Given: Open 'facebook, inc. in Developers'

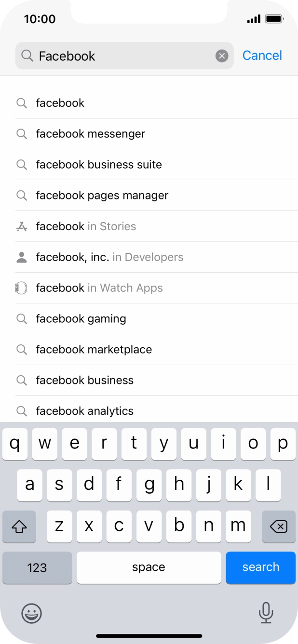Looking at the screenshot, I should [x=109, y=257].
